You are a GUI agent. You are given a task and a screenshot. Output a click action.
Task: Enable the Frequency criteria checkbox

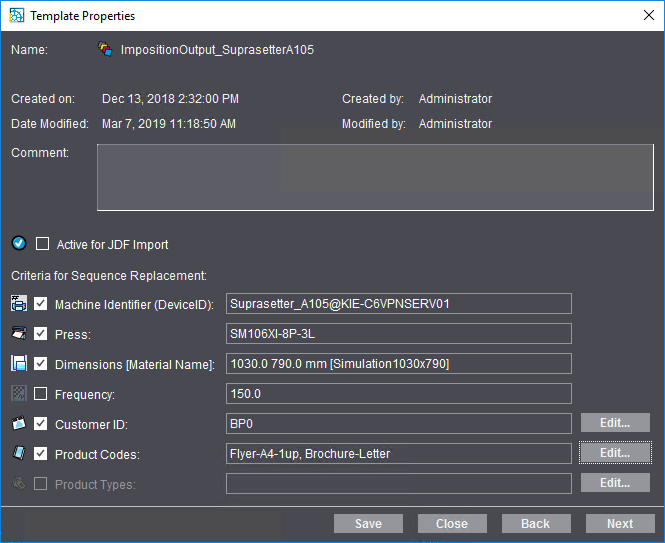(41, 394)
